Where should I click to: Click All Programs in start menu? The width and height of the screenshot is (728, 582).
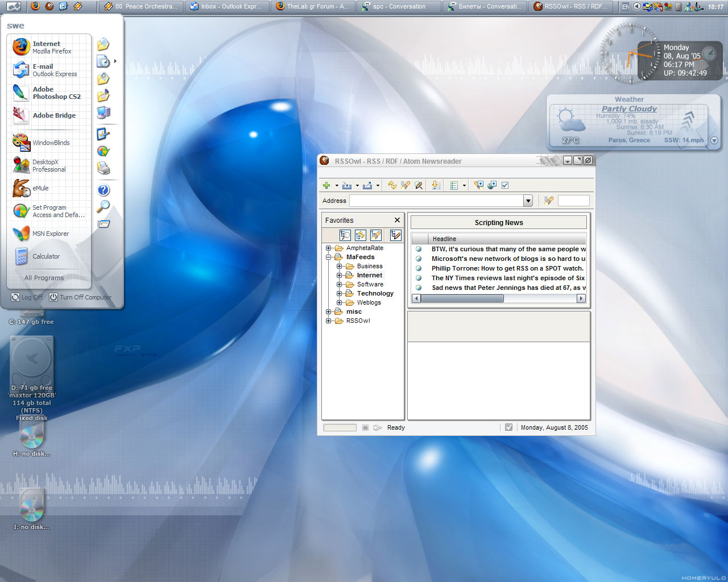click(x=44, y=278)
